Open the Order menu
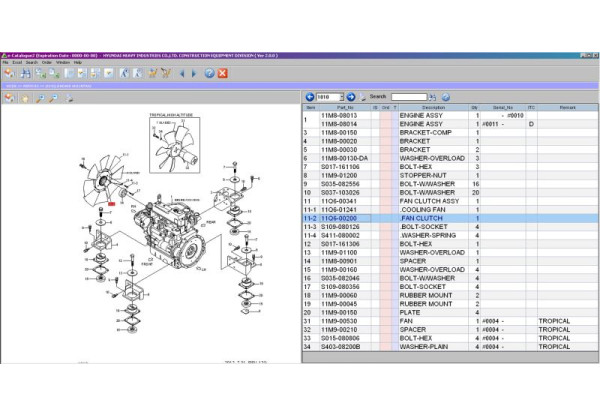This screenshot has width=600, height=416. click(x=46, y=62)
